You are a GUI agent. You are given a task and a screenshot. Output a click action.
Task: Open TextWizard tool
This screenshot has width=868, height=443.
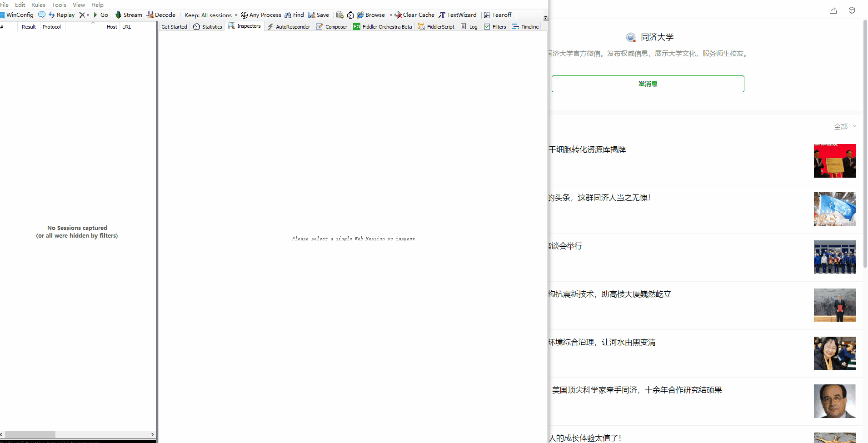[x=458, y=15]
